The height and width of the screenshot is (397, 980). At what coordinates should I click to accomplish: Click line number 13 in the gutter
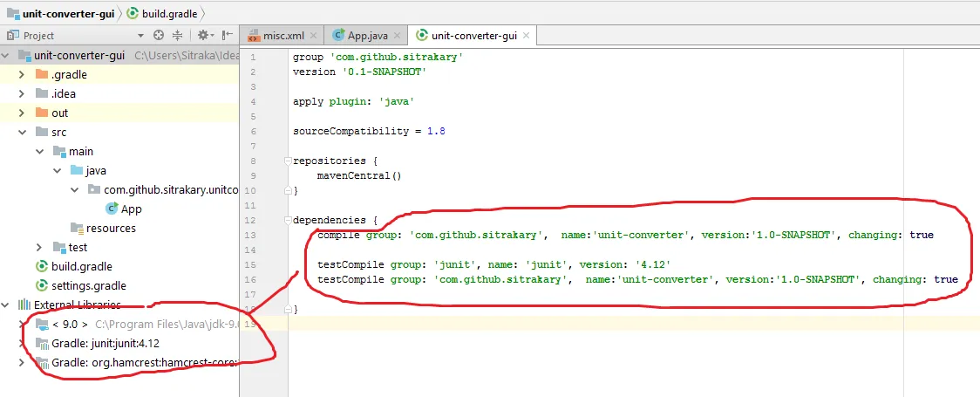click(250, 235)
